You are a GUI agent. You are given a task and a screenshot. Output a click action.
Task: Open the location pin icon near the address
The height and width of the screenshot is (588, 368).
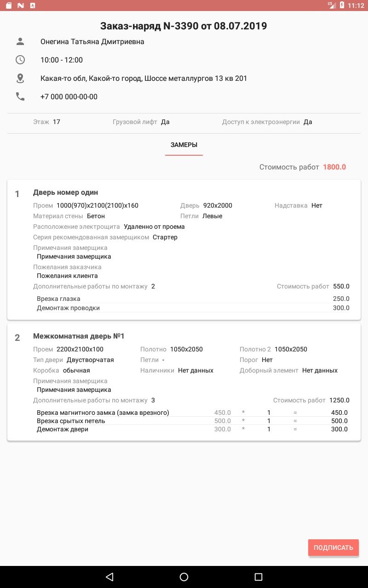(20, 78)
